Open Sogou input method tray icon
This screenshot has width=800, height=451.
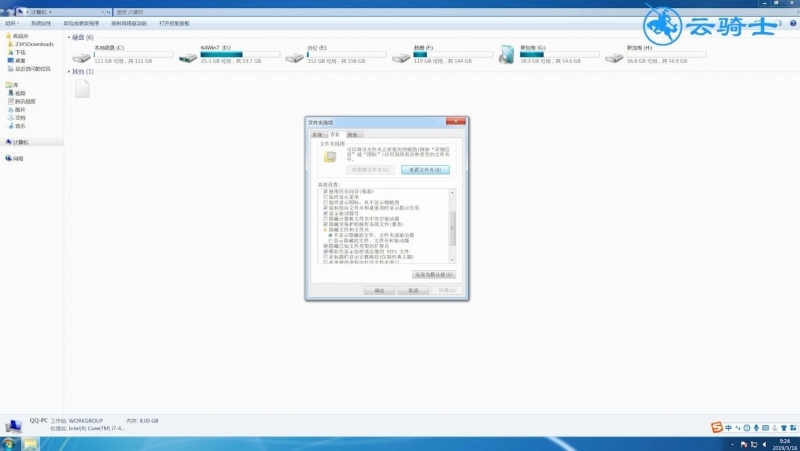click(x=717, y=428)
